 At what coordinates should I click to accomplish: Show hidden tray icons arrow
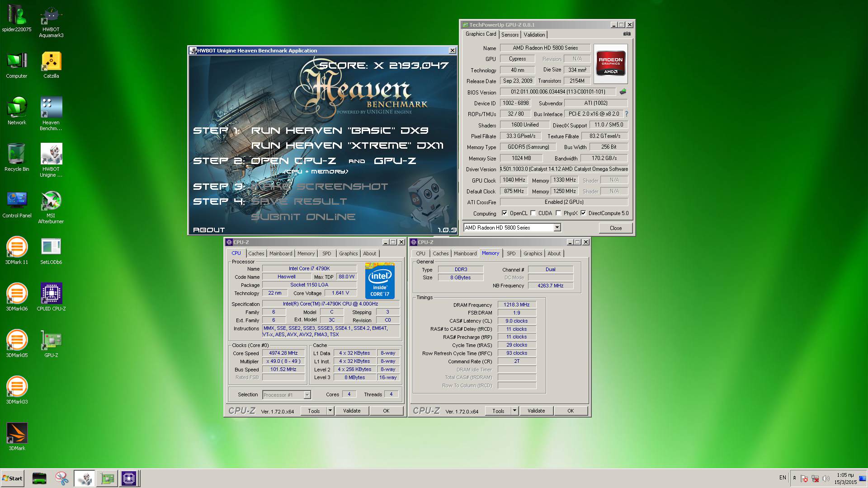794,478
